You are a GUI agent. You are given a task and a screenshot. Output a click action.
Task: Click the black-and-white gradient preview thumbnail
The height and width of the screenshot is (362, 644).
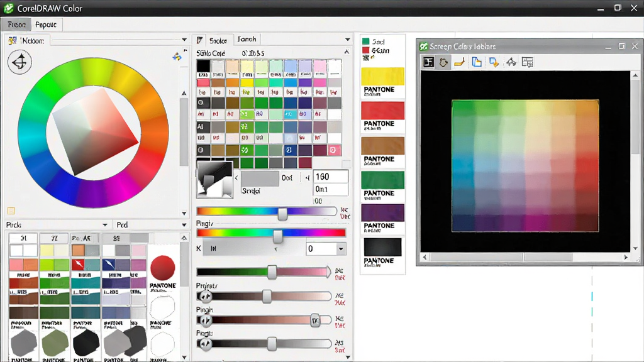point(215,179)
